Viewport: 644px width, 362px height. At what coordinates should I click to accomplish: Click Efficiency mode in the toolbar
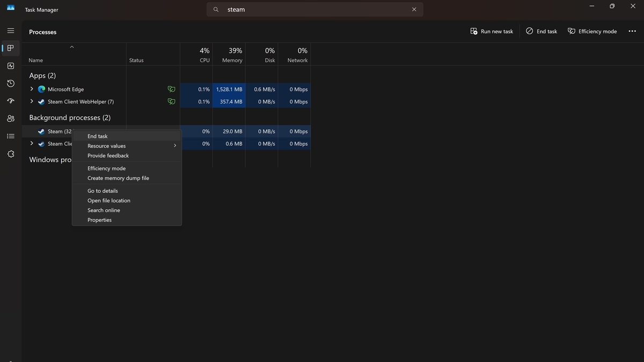[x=592, y=31]
